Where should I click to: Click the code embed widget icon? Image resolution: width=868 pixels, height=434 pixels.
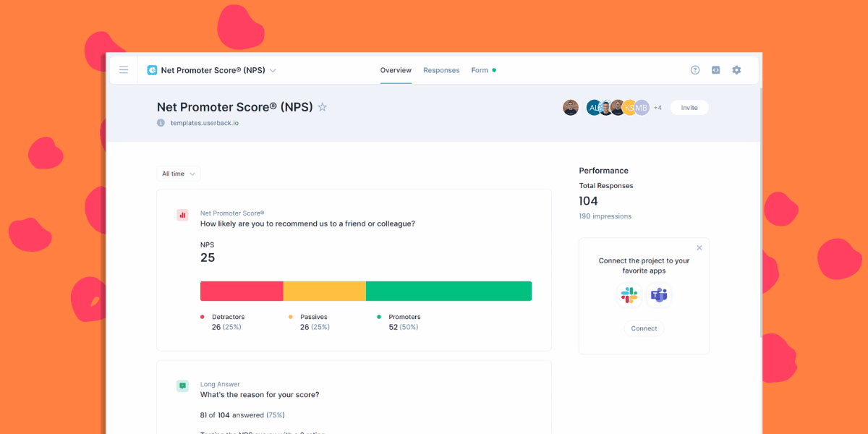coord(715,69)
